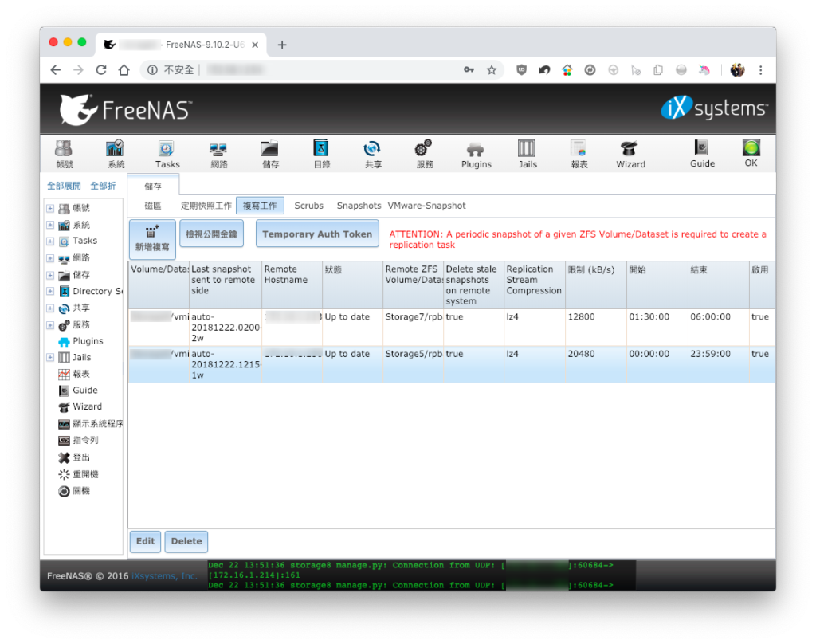Expand the 網路 tree node

coord(50,258)
